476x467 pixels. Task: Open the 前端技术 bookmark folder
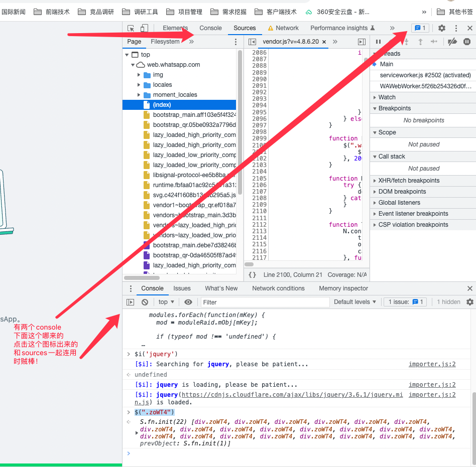coord(52,12)
